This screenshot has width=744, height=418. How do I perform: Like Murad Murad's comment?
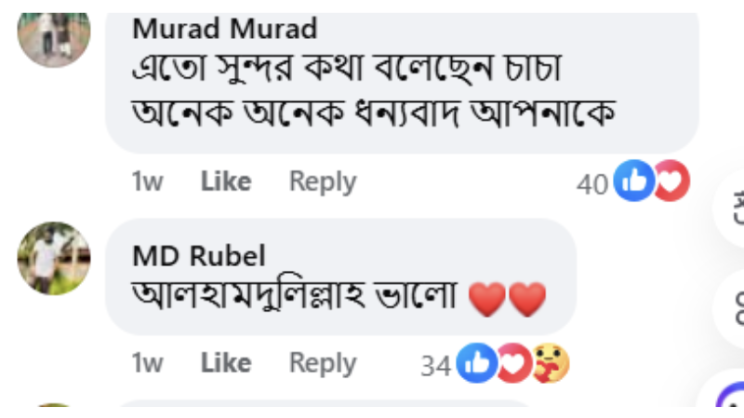pos(225,182)
